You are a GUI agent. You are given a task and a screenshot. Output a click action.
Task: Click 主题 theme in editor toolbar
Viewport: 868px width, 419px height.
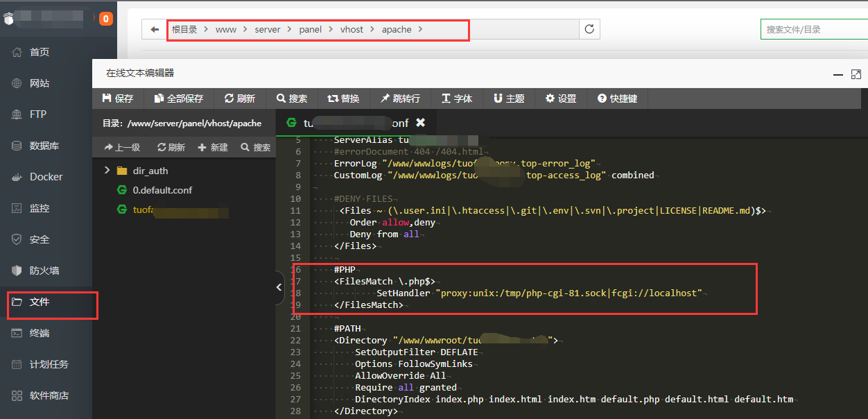(509, 99)
